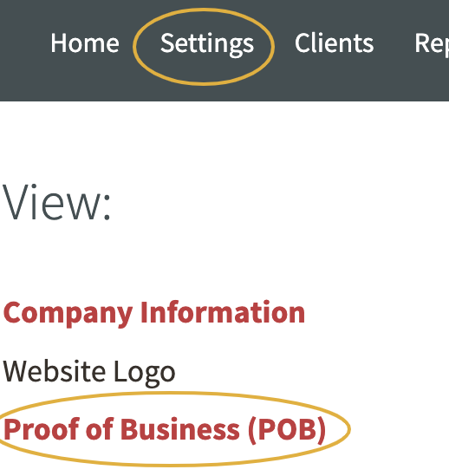This screenshot has height=476, width=449.
Task: Open the Website Logo link
Action: 89,373
